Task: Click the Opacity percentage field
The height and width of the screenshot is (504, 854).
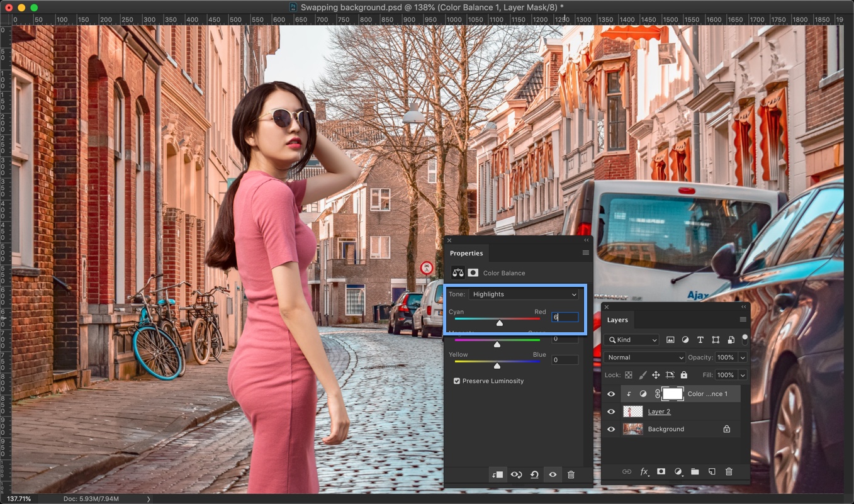Action: [726, 357]
